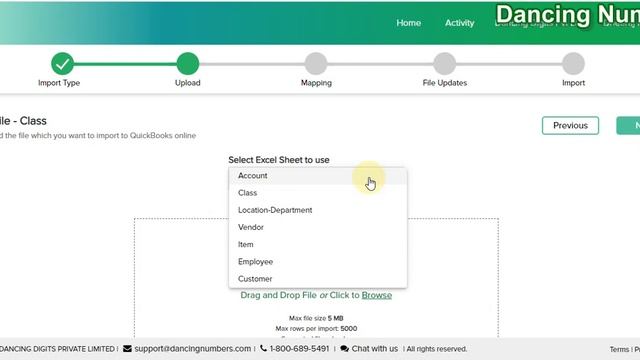Click the File Updates step circle
This screenshot has width=640, height=360.
[x=444, y=64]
